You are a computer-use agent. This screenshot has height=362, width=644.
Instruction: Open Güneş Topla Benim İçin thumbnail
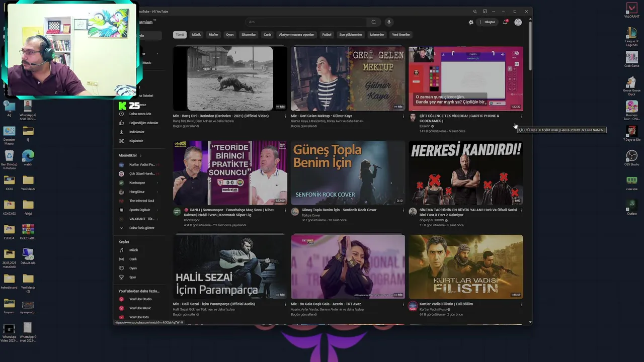[348, 172]
